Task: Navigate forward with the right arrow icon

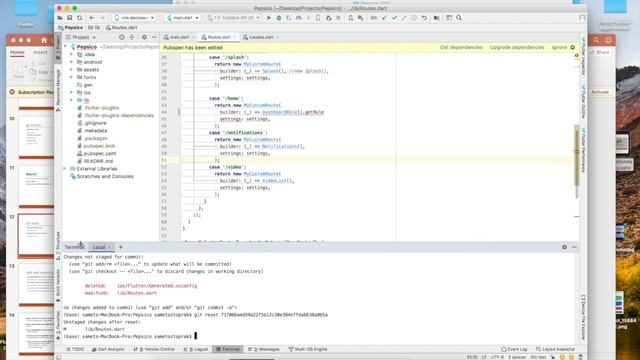Action: pyautogui.click(x=102, y=18)
